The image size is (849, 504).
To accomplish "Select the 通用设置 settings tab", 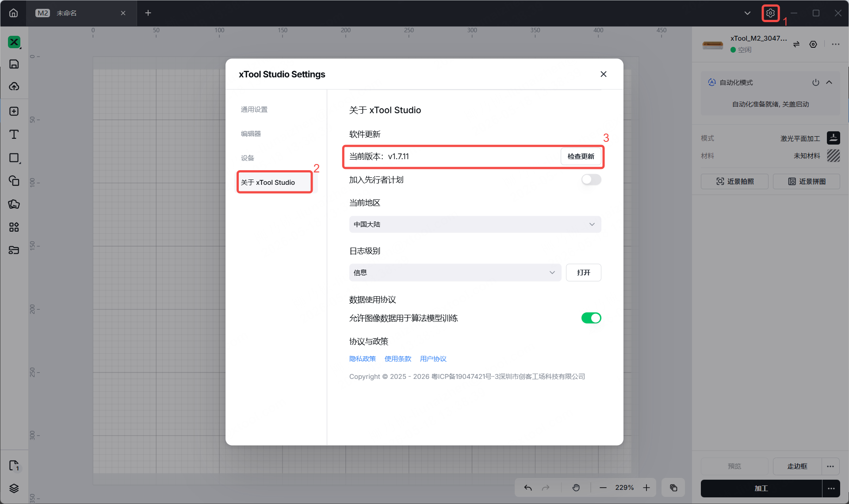I will 254,110.
